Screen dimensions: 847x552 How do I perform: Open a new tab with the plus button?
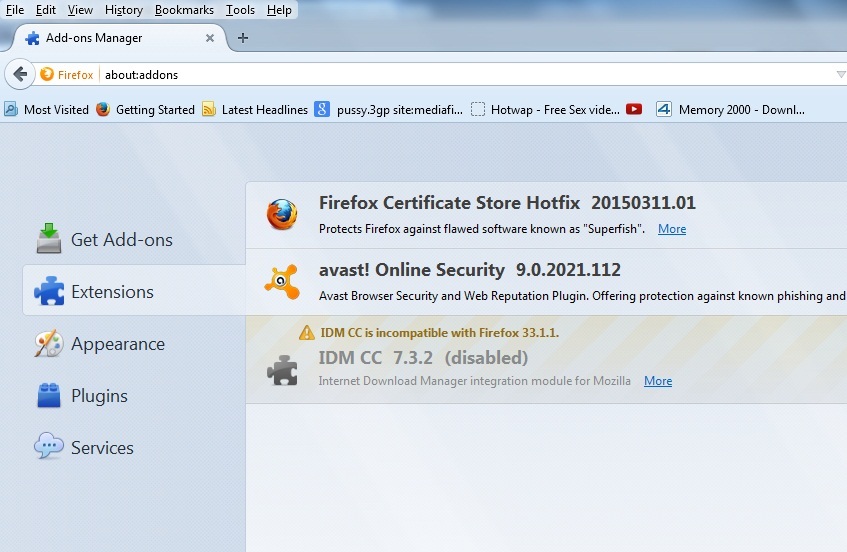pyautogui.click(x=243, y=38)
